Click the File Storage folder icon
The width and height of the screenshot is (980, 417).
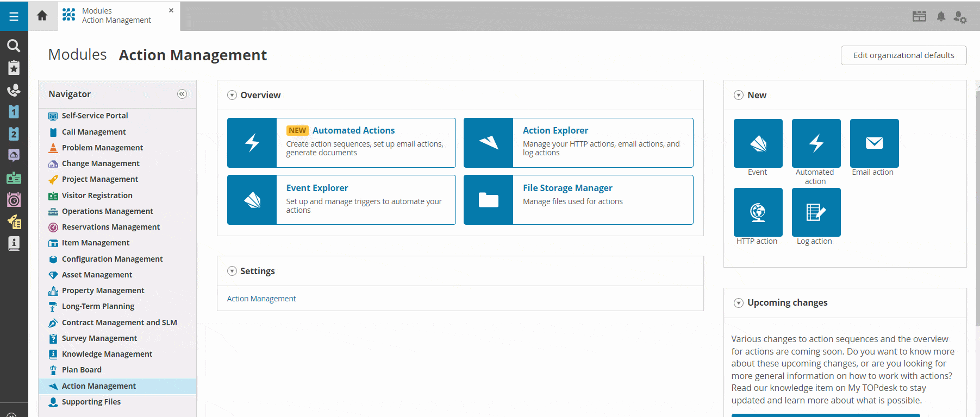[x=489, y=200]
